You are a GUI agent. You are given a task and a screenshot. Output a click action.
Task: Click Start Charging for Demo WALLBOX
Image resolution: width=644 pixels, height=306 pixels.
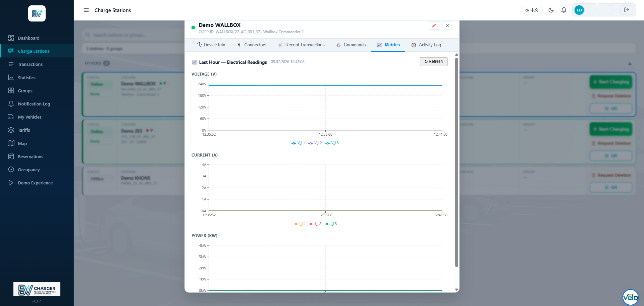coord(611,82)
